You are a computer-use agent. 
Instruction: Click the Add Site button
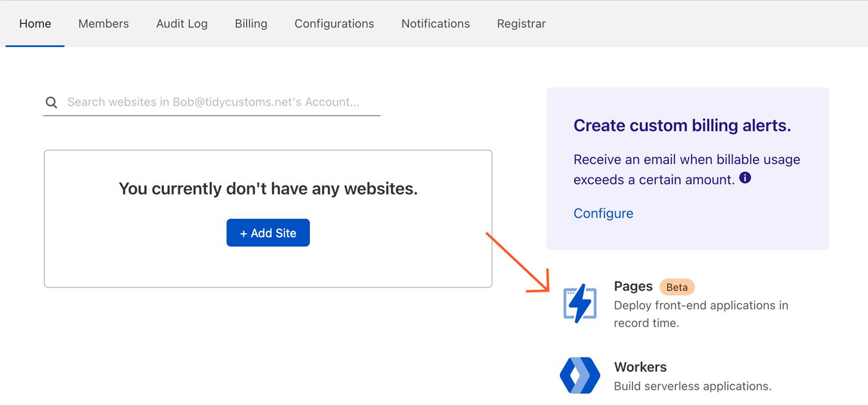pyautogui.click(x=268, y=233)
